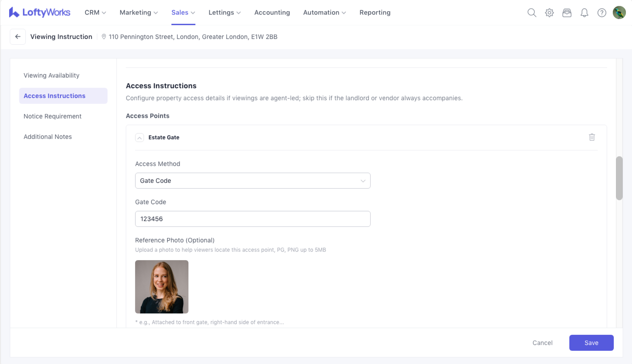Click the vertical scrollbar thumb

[619, 178]
